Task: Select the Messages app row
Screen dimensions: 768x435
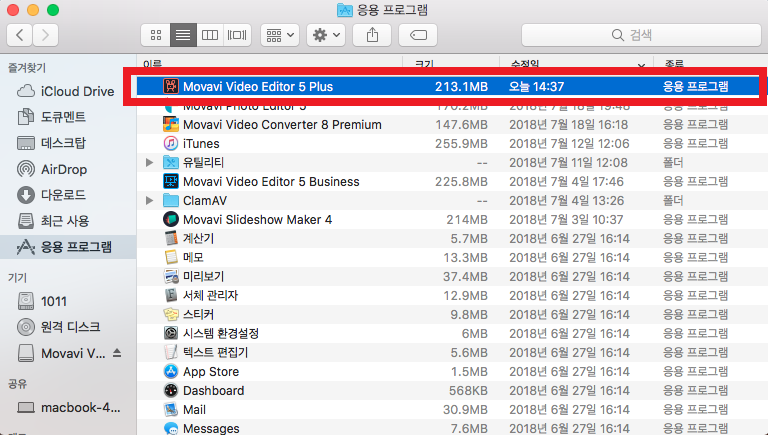Action: coord(452,428)
